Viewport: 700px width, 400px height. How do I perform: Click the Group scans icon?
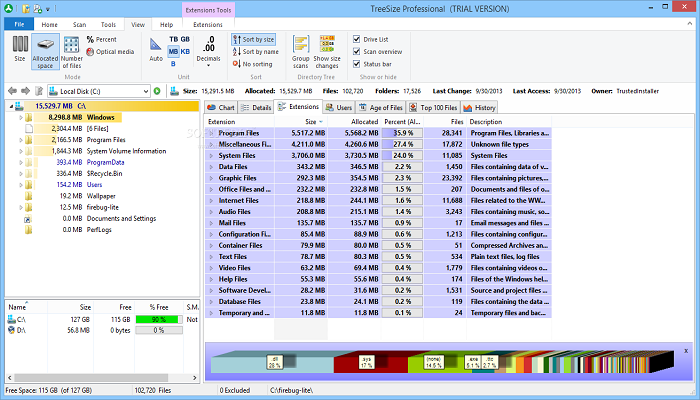click(x=300, y=52)
